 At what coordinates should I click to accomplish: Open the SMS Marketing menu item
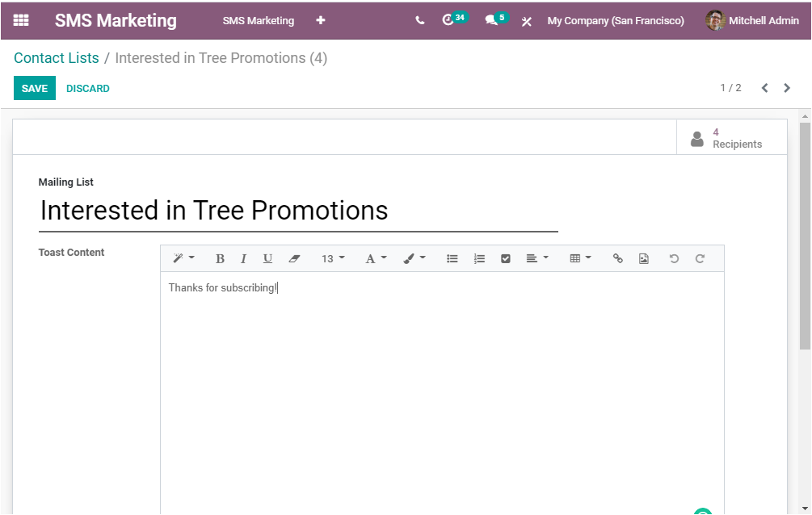coord(259,21)
